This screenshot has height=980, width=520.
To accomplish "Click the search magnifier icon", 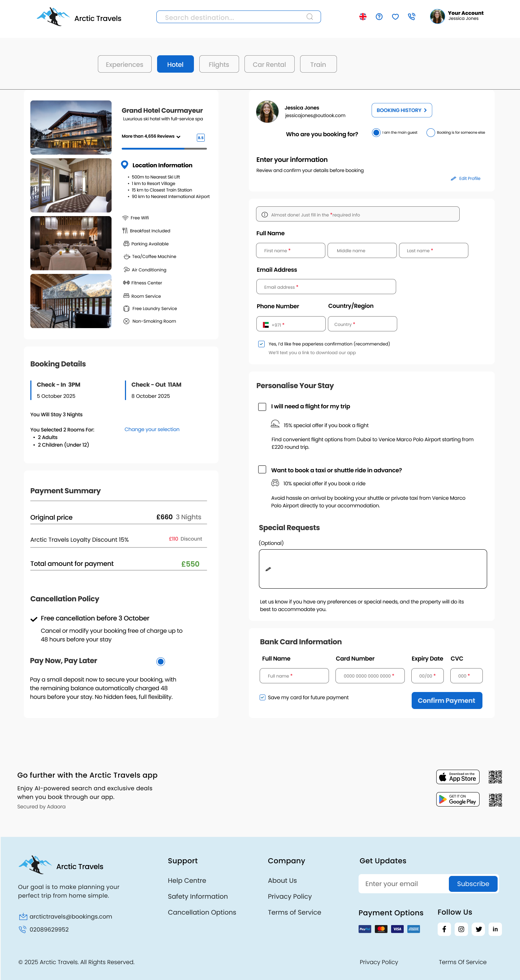I will pyautogui.click(x=309, y=17).
